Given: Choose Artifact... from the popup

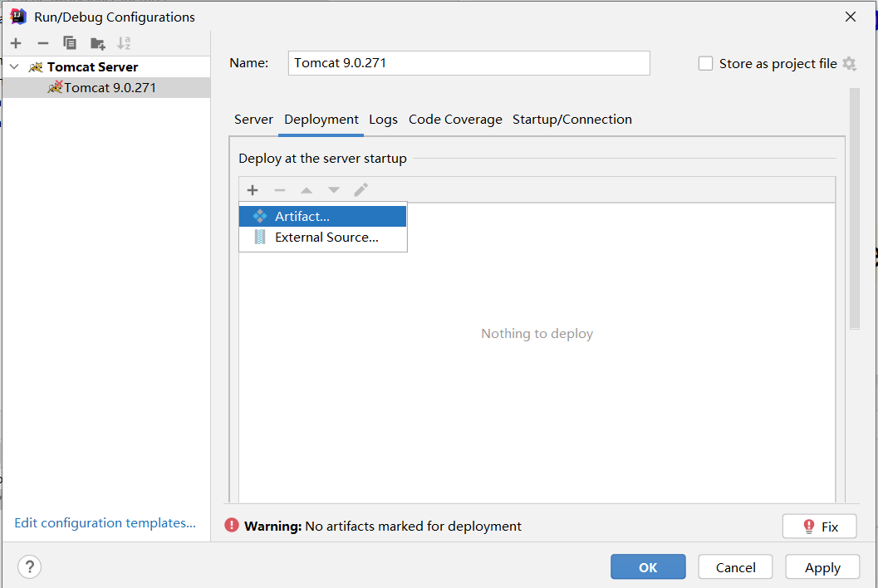Looking at the screenshot, I should [x=322, y=216].
